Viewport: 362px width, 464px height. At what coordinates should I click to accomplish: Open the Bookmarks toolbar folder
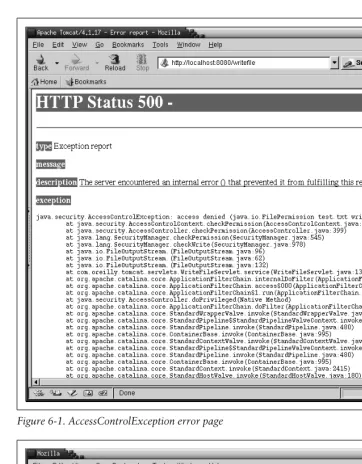coord(86,82)
